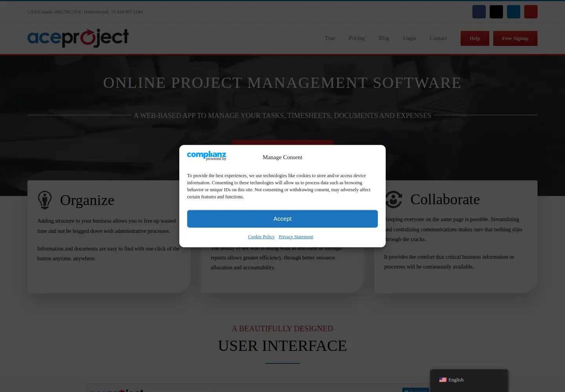Screen dimensions: 565x392
Task: Click the teal-blue social square in header
Action: (x=513, y=12)
